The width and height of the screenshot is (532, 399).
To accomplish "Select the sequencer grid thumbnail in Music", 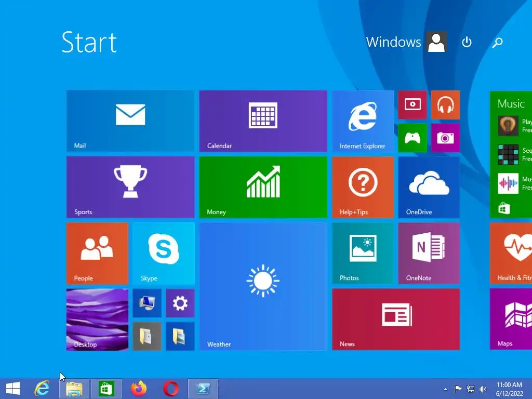I will (508, 155).
